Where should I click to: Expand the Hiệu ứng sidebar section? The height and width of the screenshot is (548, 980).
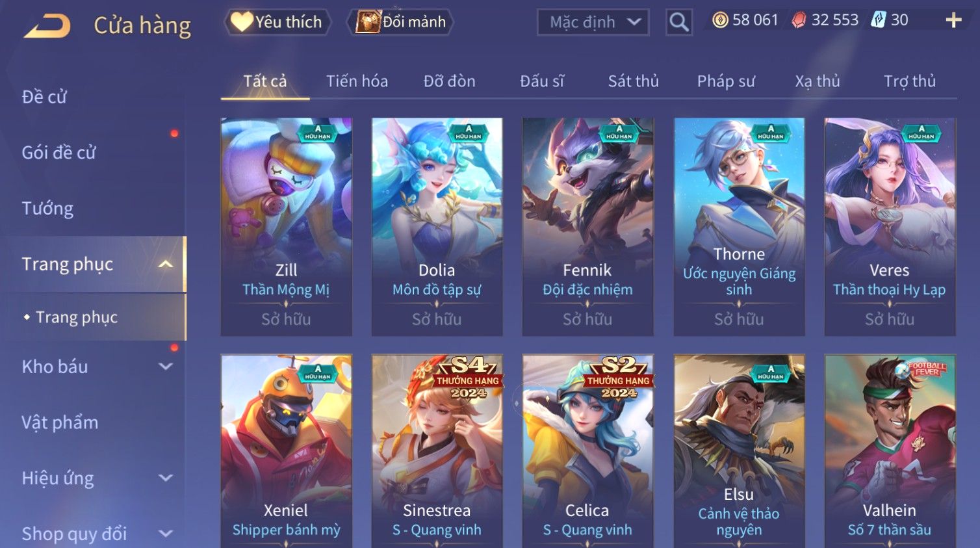pyautogui.click(x=166, y=478)
